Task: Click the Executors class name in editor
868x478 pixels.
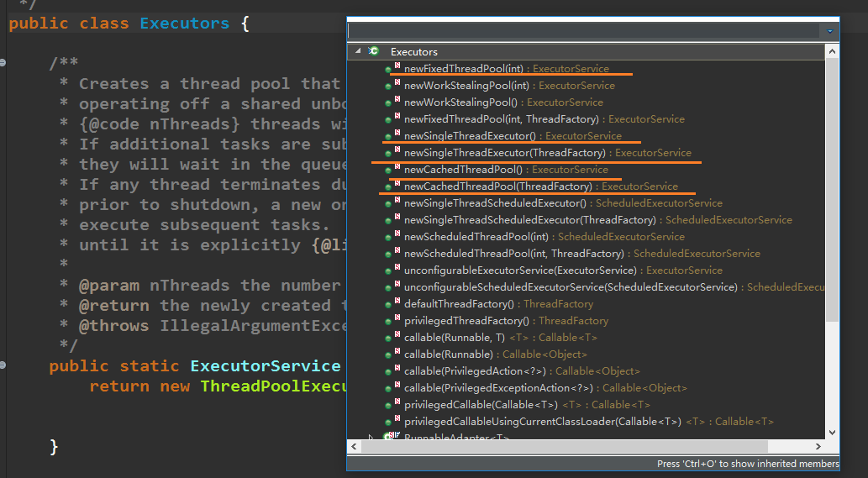Action: point(184,24)
